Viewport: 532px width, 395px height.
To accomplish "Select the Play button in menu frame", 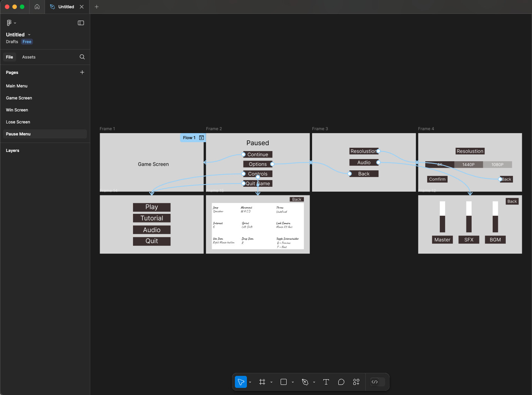I will point(152,207).
